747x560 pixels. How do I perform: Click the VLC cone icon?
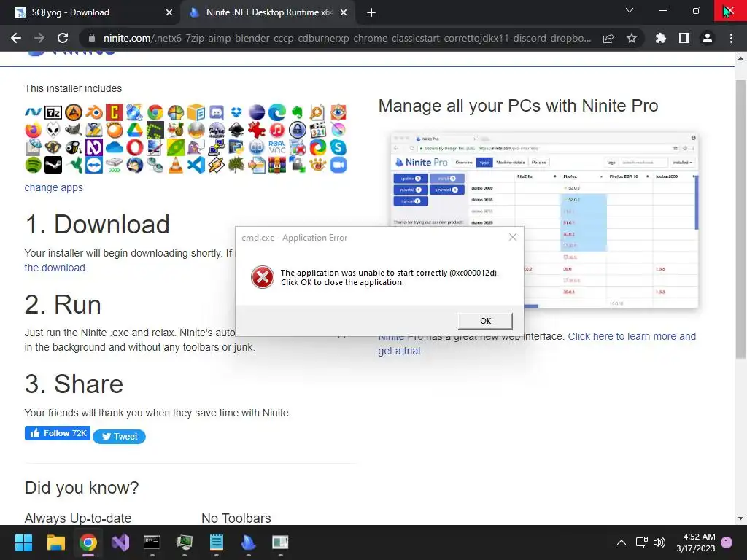(x=176, y=164)
